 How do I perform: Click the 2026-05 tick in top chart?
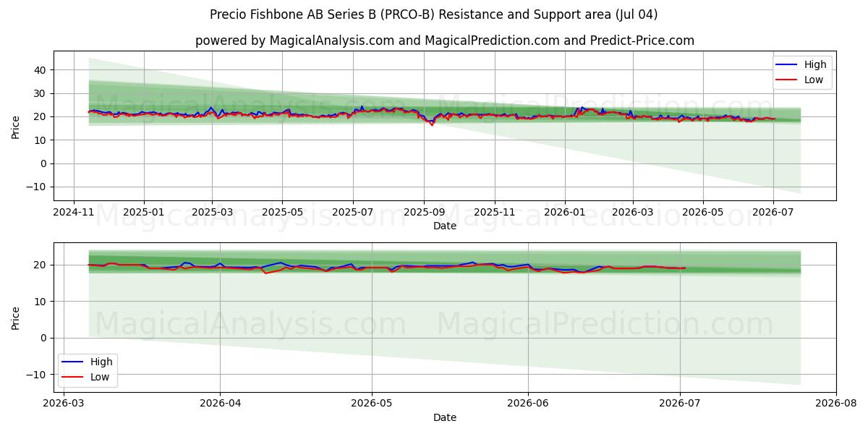coord(703,212)
